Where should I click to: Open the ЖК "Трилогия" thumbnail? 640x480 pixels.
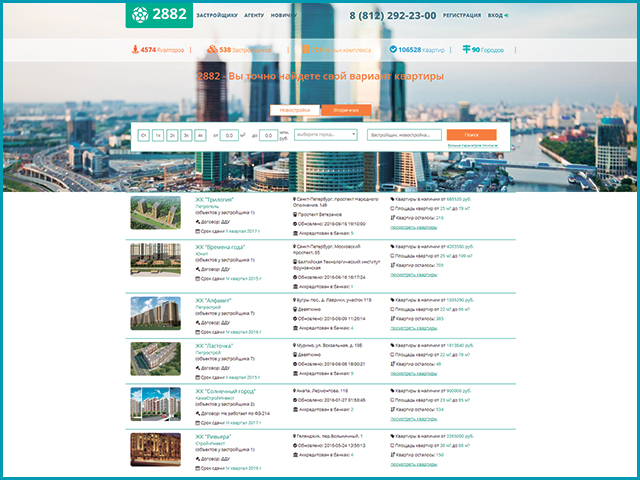pyautogui.click(x=156, y=213)
